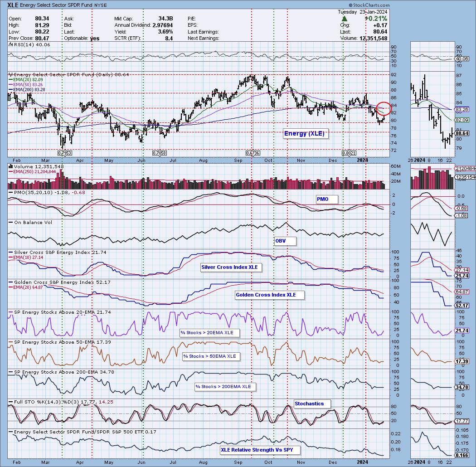The height and width of the screenshot is (467, 476).
Task: Click the XLE ticker symbol in the chart title
Action: click(x=13, y=5)
